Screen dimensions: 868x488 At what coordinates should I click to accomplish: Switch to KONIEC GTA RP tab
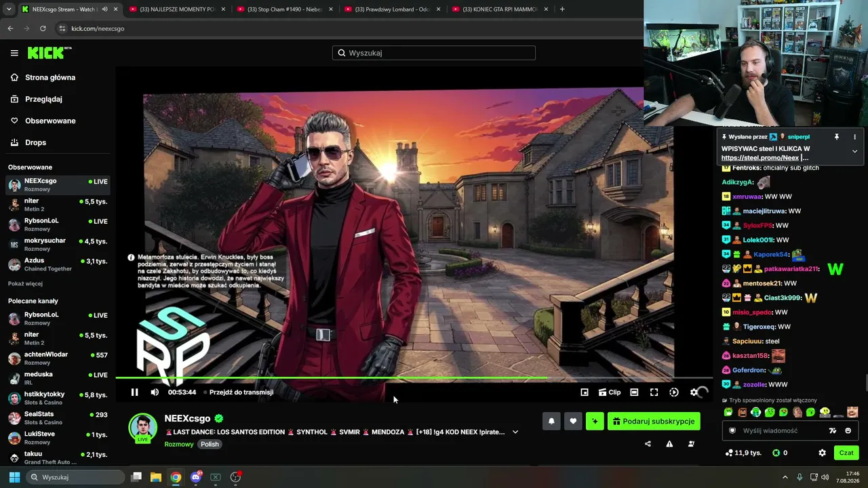[x=500, y=9]
